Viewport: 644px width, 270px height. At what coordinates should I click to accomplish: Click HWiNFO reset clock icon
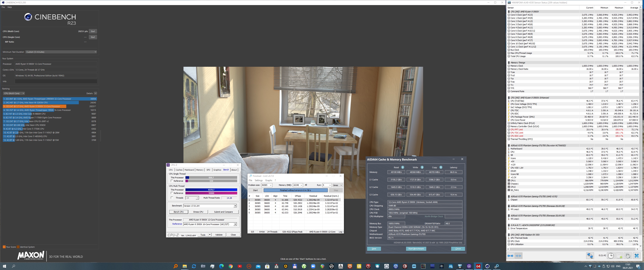(x=611, y=256)
